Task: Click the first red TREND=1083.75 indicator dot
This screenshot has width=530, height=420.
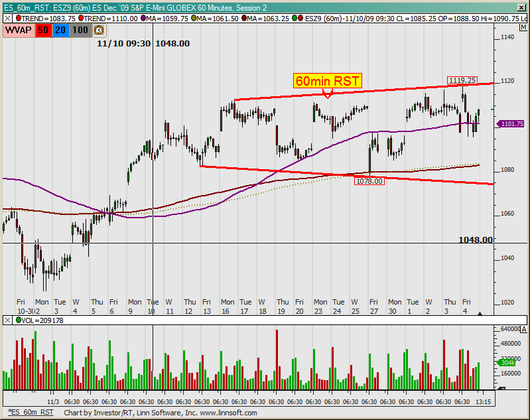Action: click(x=18, y=19)
